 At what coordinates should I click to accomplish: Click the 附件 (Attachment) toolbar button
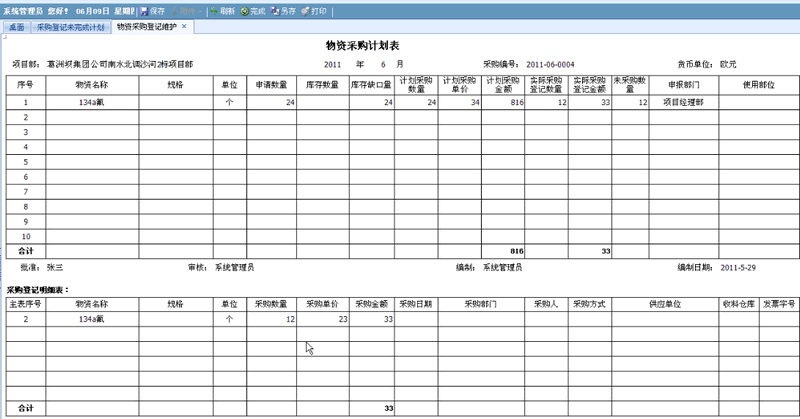tap(188, 10)
